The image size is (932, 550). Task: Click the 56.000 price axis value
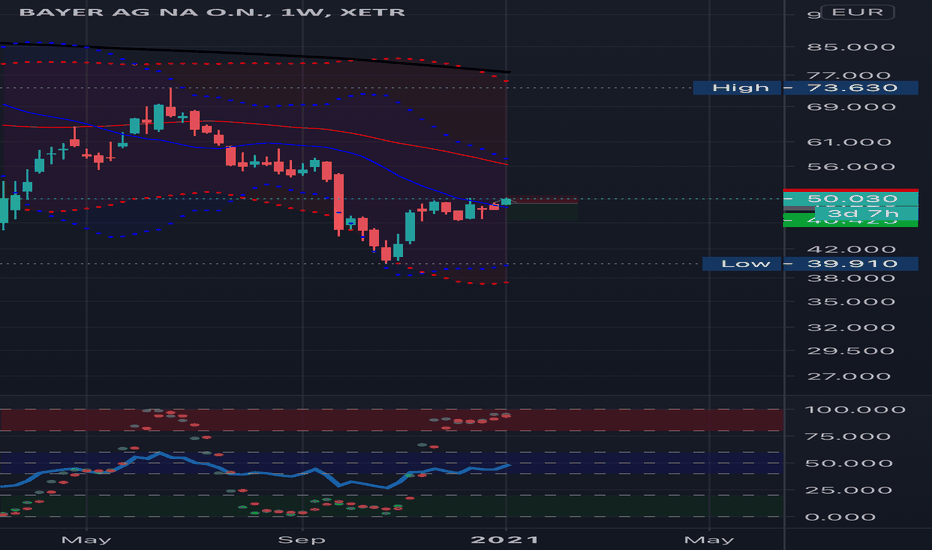click(851, 166)
